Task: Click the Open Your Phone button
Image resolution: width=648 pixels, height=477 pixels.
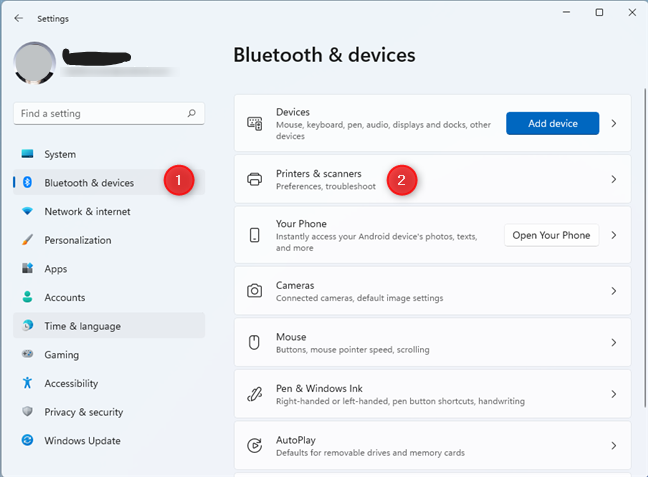Action: coord(551,235)
